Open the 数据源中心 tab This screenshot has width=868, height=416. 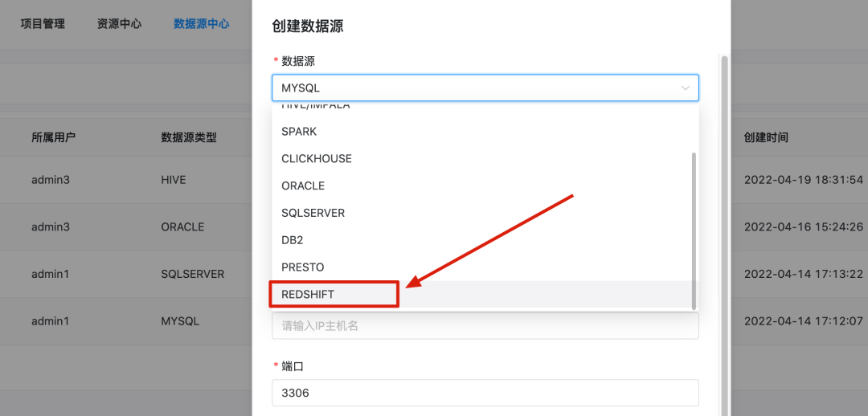tap(201, 24)
